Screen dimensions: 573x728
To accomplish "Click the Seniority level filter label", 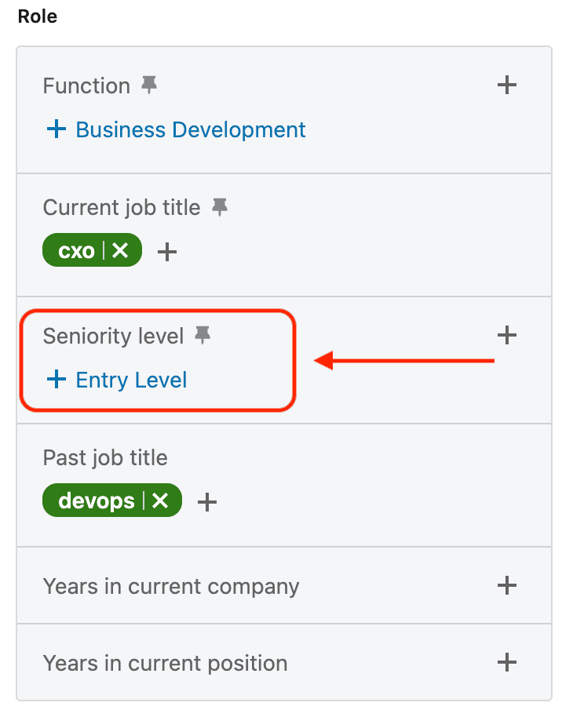I will (113, 336).
